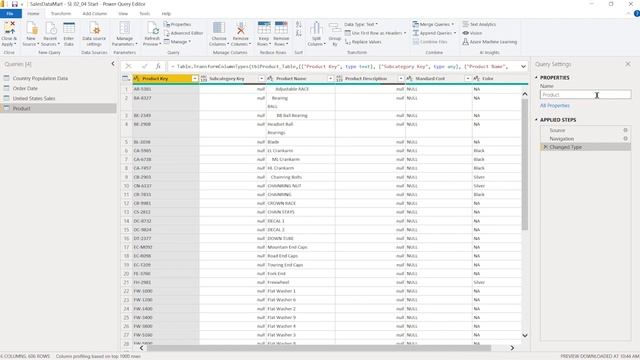Open the New Source icon
Screen dimensions: 640x360
[x=31, y=29]
